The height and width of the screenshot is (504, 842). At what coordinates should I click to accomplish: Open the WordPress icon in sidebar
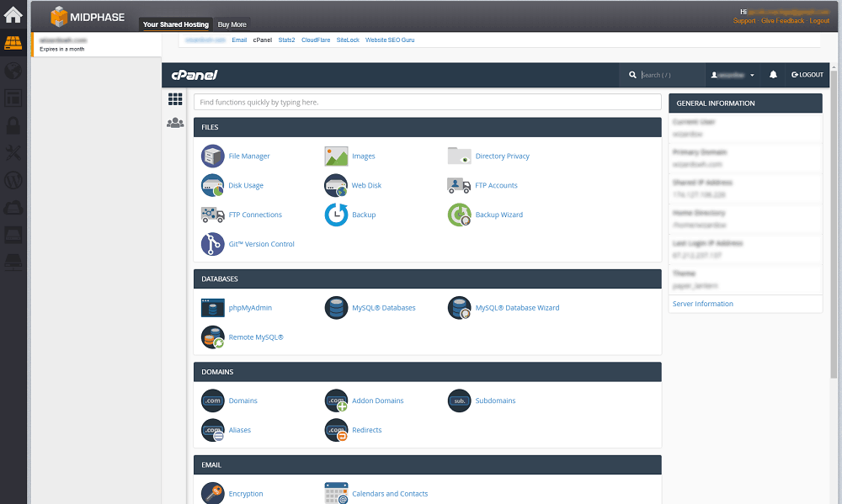pos(13,180)
